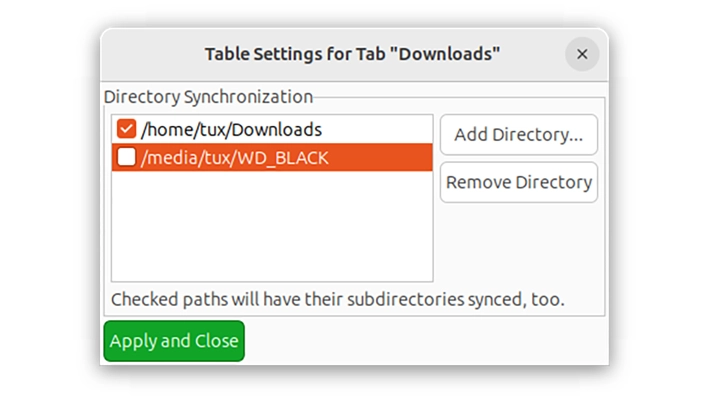Click the green Apply and Close button
The image size is (710, 400).
pyautogui.click(x=174, y=341)
